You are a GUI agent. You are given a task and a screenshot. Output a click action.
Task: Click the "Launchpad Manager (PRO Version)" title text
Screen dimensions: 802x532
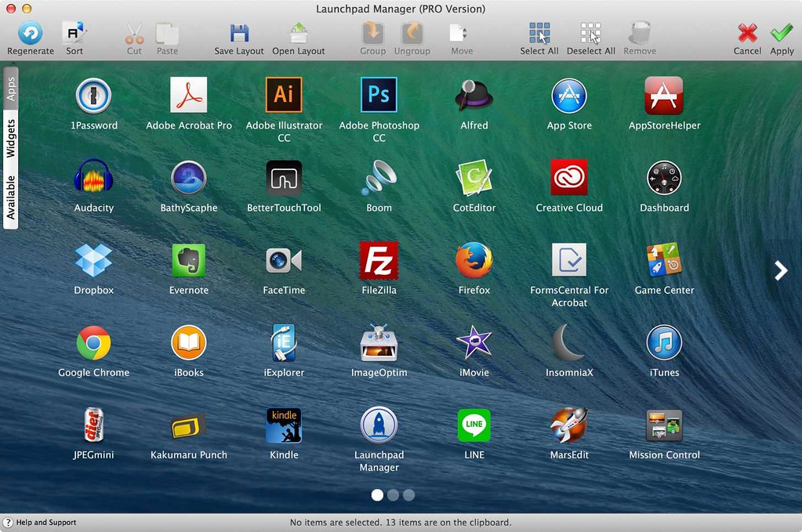(x=401, y=9)
